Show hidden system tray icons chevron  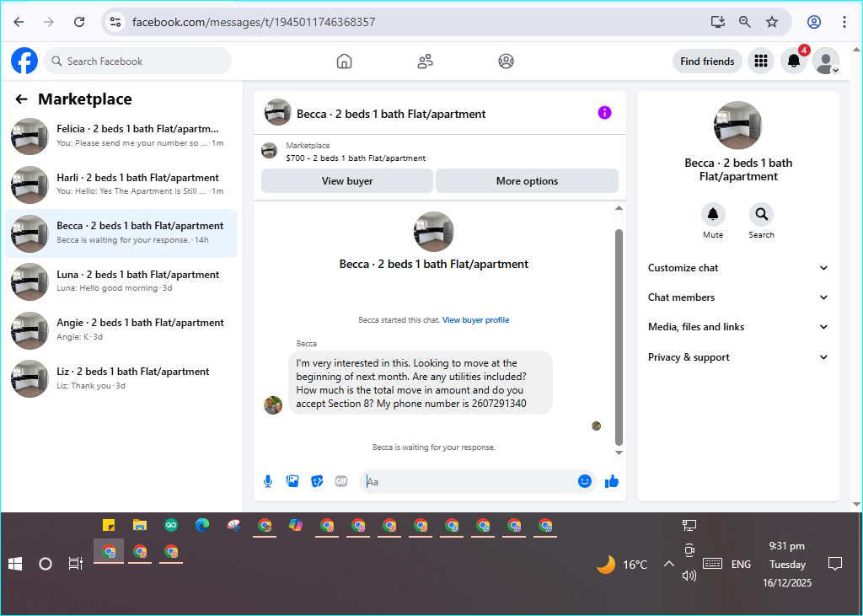(668, 564)
